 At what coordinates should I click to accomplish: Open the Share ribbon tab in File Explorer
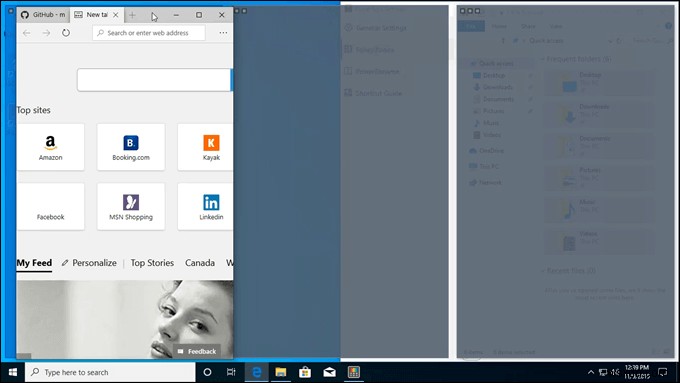click(528, 26)
